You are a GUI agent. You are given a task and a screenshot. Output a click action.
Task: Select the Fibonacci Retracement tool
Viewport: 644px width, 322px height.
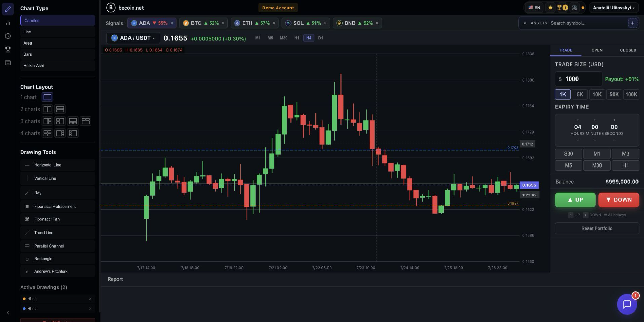[x=58, y=207]
